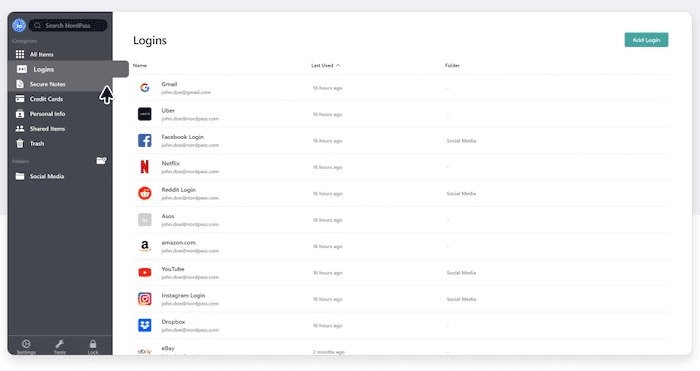Click the Search NordPass field
The width and height of the screenshot is (700, 371).
[x=68, y=25]
